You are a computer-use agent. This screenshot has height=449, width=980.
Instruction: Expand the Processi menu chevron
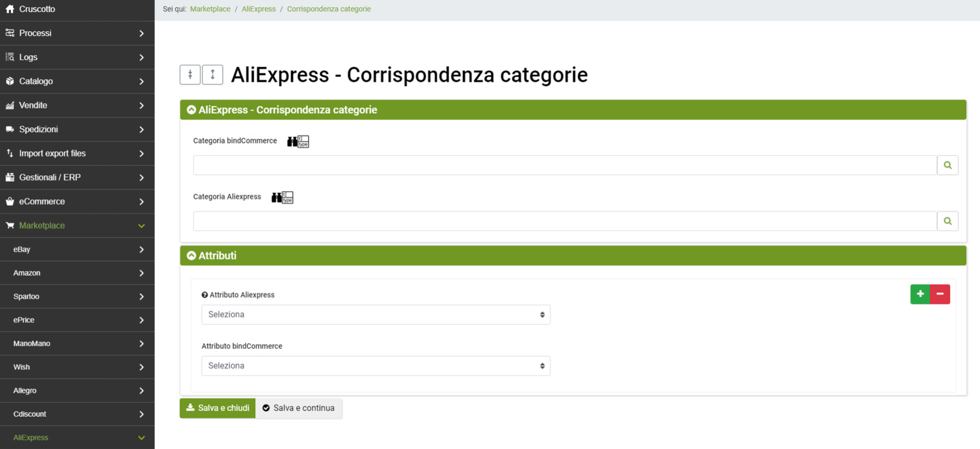click(x=142, y=33)
